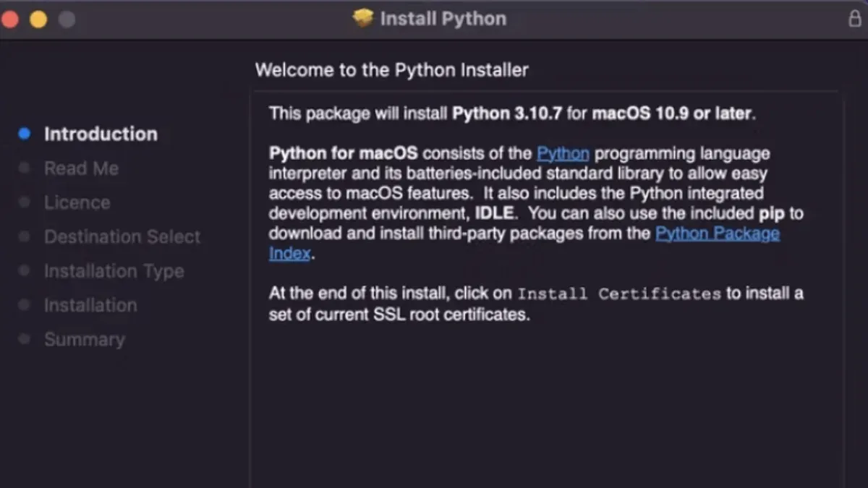Screen dimensions: 868x488
Task: Click the grey disabled zoom window button
Action: pos(67,20)
